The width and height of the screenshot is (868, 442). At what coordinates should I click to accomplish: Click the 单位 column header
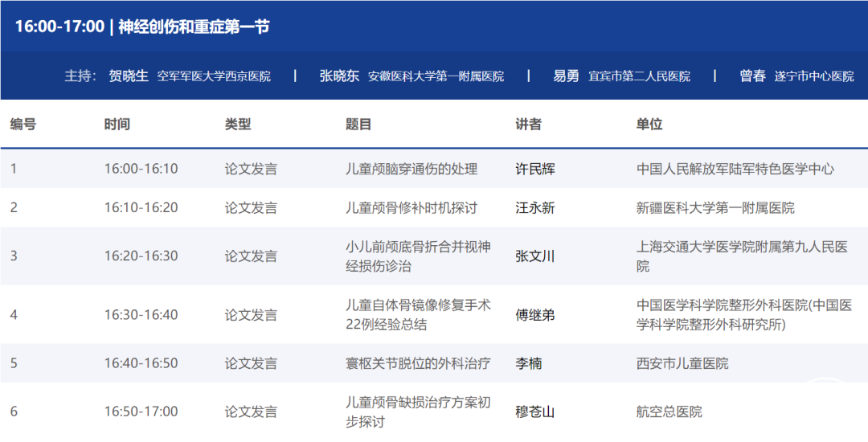649,125
